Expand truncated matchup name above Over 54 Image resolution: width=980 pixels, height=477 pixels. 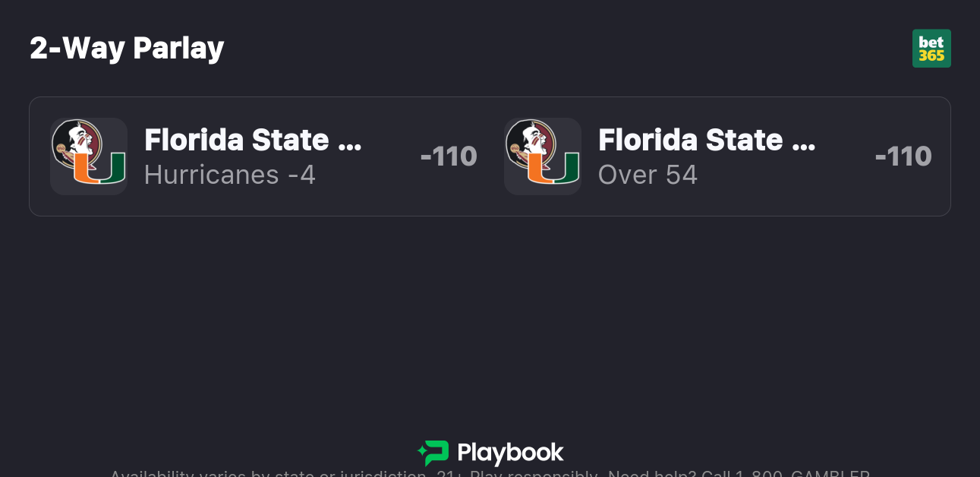802,141
